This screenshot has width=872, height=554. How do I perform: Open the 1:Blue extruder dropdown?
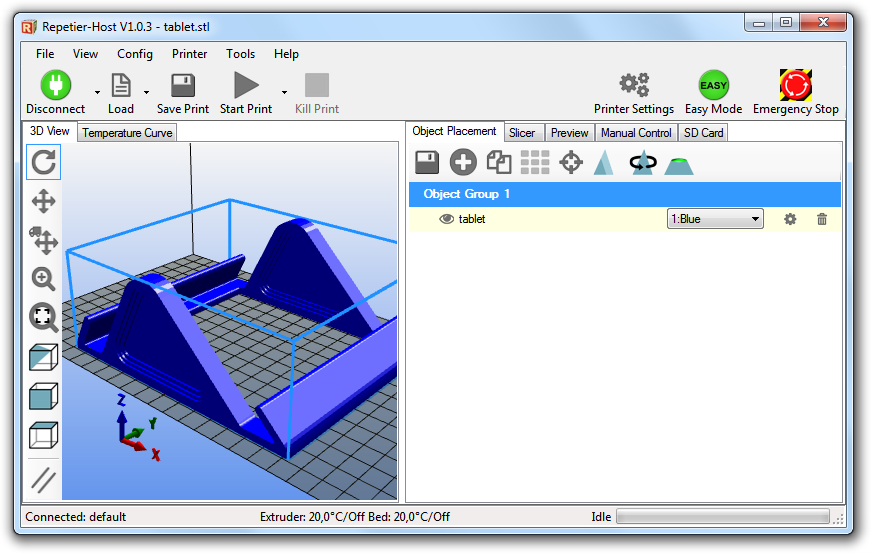tap(715, 219)
